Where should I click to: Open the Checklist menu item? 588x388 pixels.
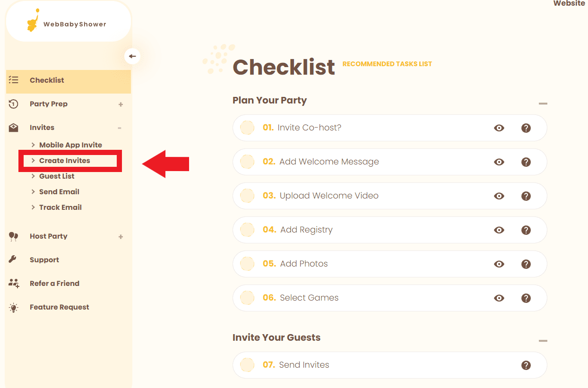pos(47,80)
